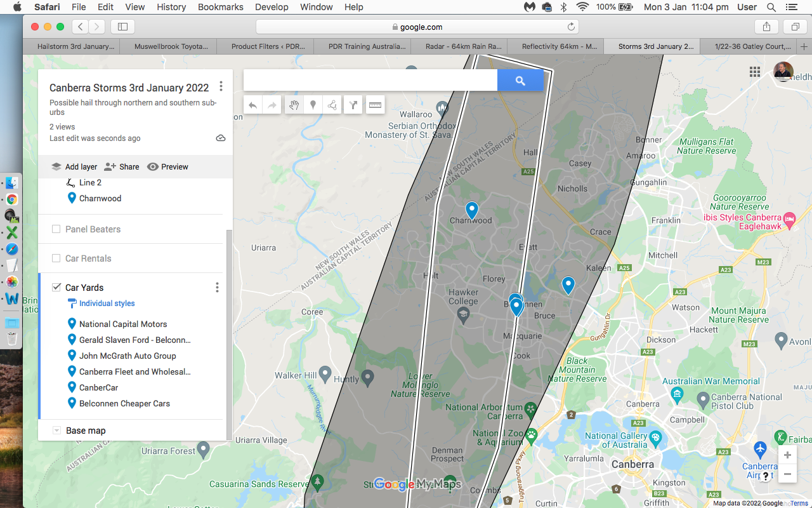
Task: Select Line 2 in the layer list
Action: 90,182
